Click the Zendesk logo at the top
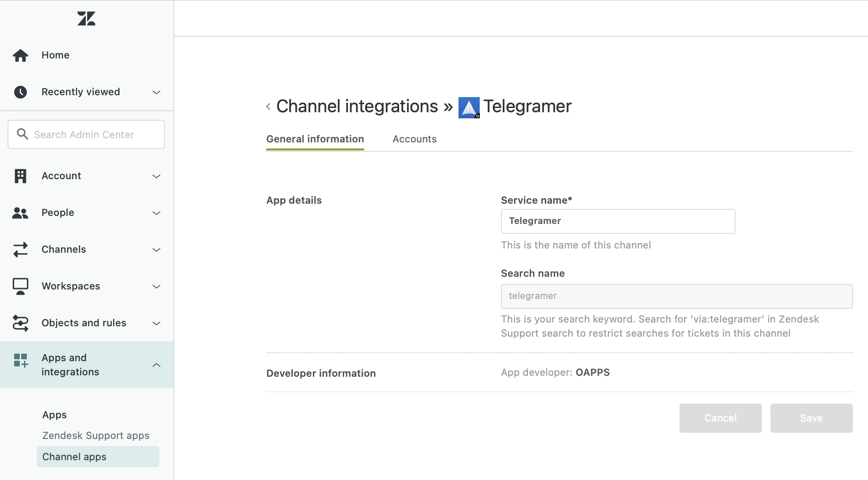868x480 pixels. 86,18
